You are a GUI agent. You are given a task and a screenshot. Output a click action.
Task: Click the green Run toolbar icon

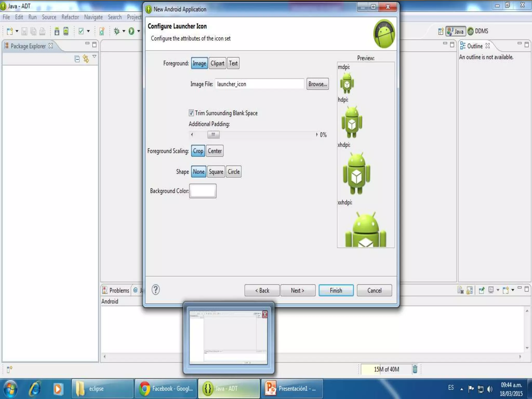point(131,31)
